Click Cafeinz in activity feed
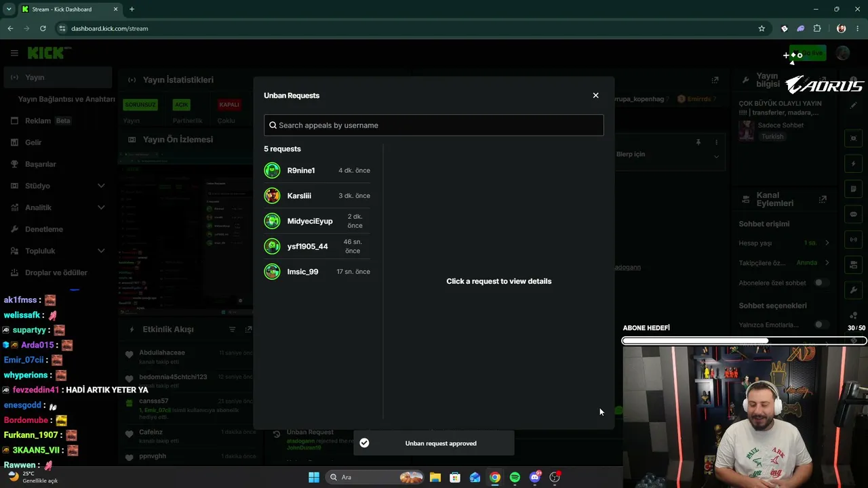 click(151, 432)
